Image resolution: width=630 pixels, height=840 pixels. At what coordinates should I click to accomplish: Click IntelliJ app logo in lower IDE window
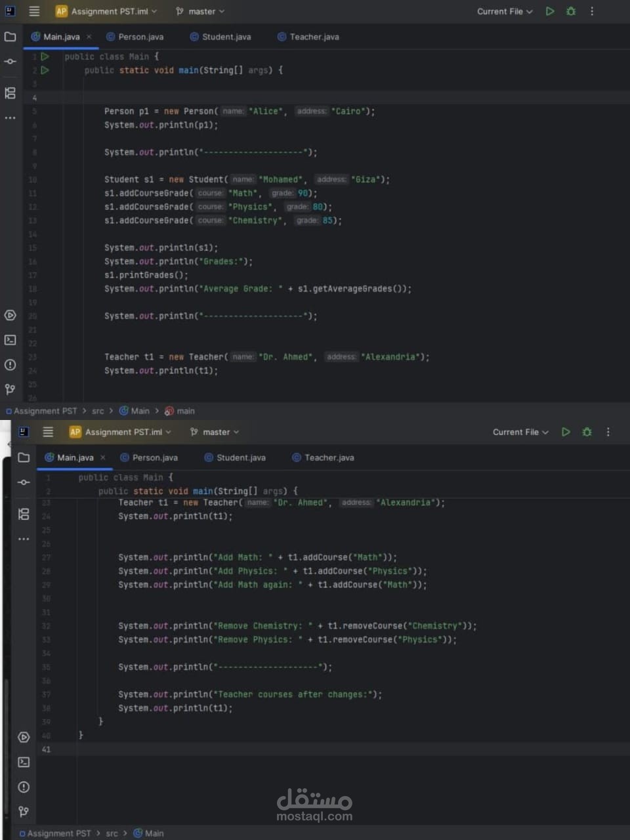click(24, 432)
